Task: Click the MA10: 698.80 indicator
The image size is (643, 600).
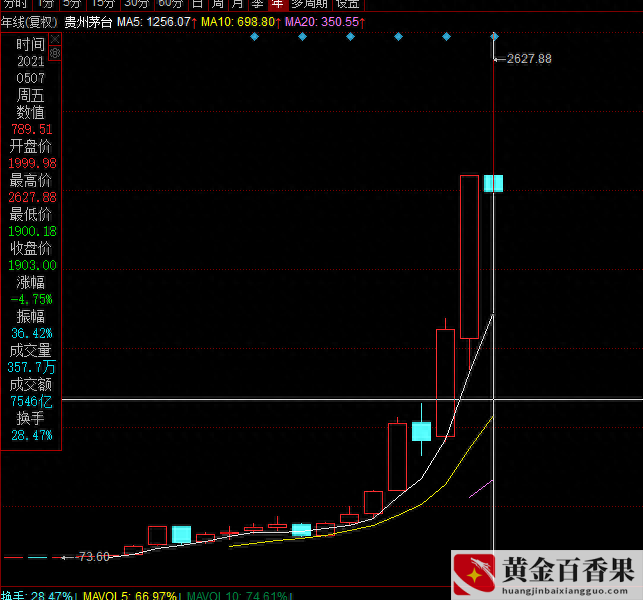Action: 241,22
